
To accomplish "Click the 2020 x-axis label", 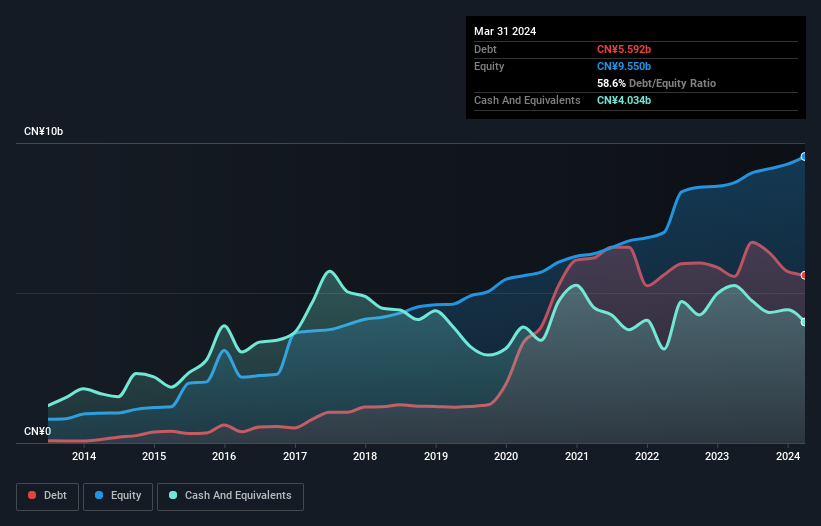I will pos(506,456).
